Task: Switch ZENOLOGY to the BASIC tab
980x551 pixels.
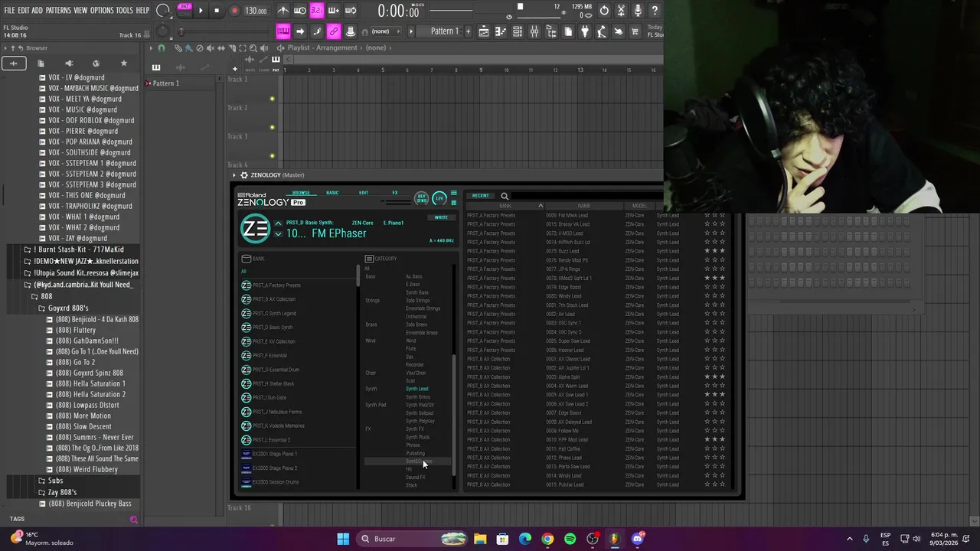Action: click(332, 193)
